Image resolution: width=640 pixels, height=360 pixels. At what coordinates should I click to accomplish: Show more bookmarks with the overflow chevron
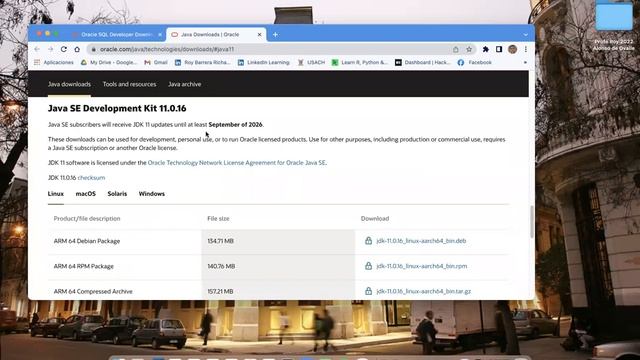[525, 62]
